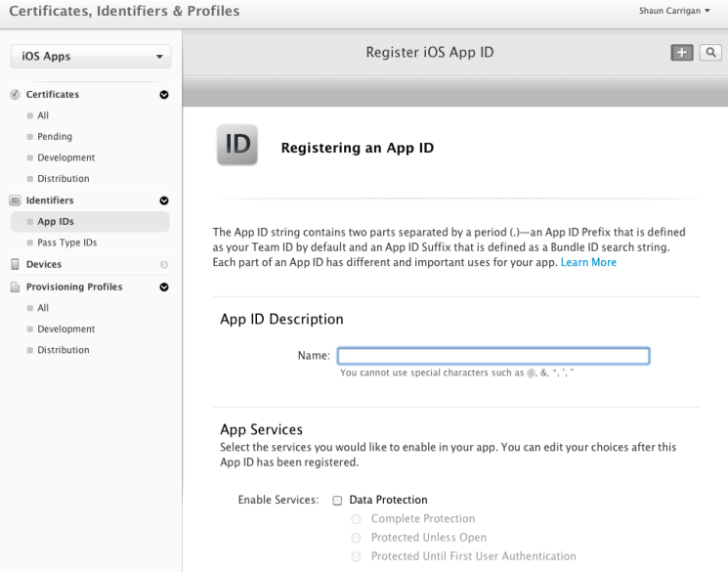Image resolution: width=728 pixels, height=572 pixels.
Task: Click the Devices section phone icon
Action: 15,264
